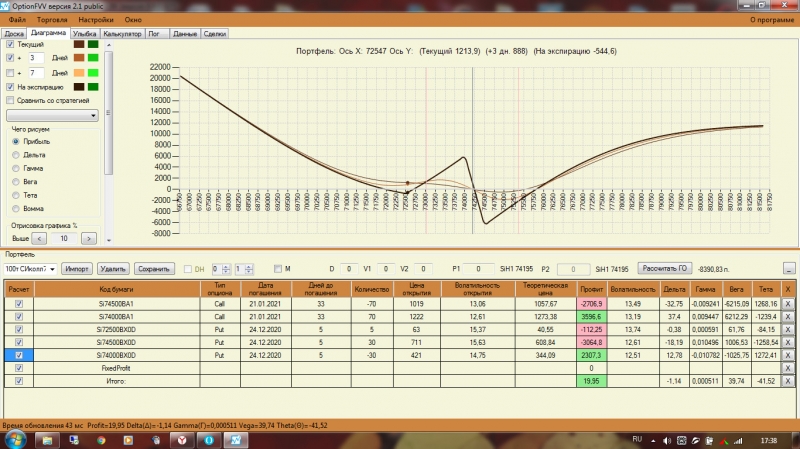Screen dimensions: 800x449
Task: Open the Windows Start menu
Action: 14,440
